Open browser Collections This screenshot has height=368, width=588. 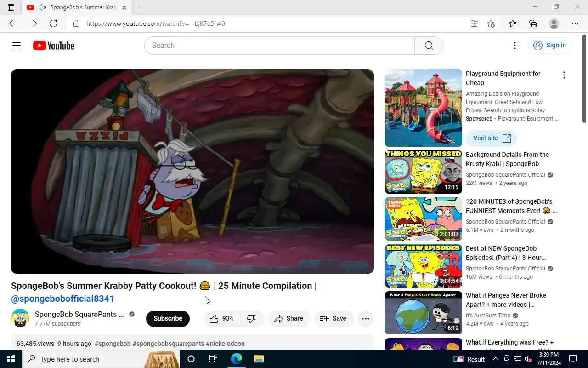pyautogui.click(x=533, y=23)
